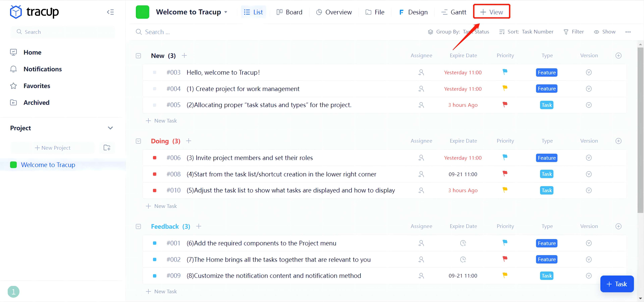Click the blue + Task button
Viewport: 644px width, 302px height.
click(617, 284)
